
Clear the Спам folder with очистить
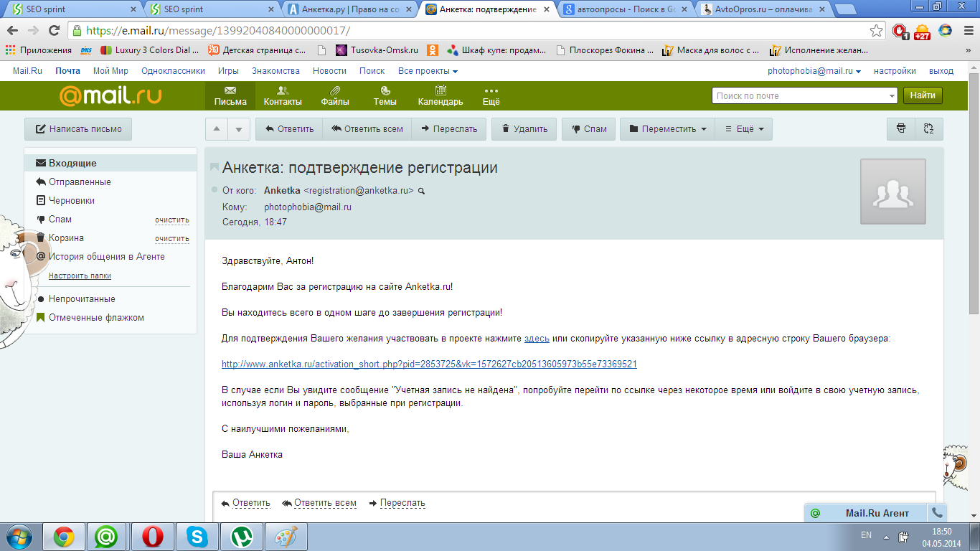tap(172, 220)
